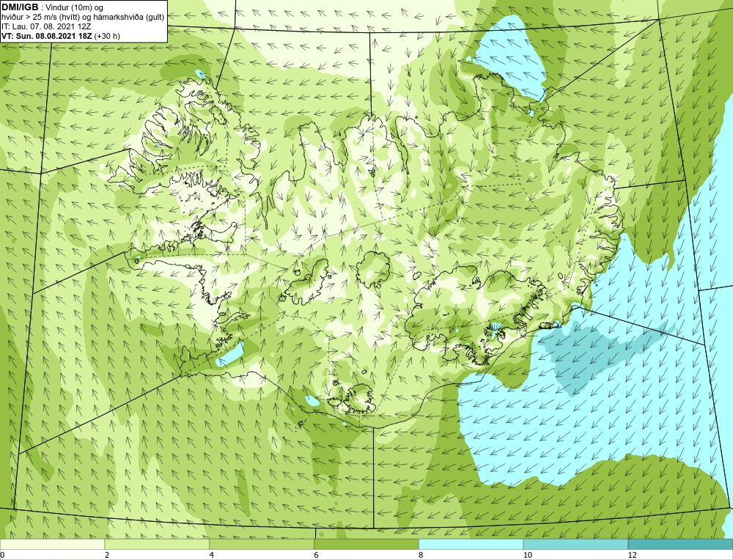Click the 'IT: Lau. 07. 08. 2021 12Z' line
Screen dimensions: 733x560
click(46, 26)
